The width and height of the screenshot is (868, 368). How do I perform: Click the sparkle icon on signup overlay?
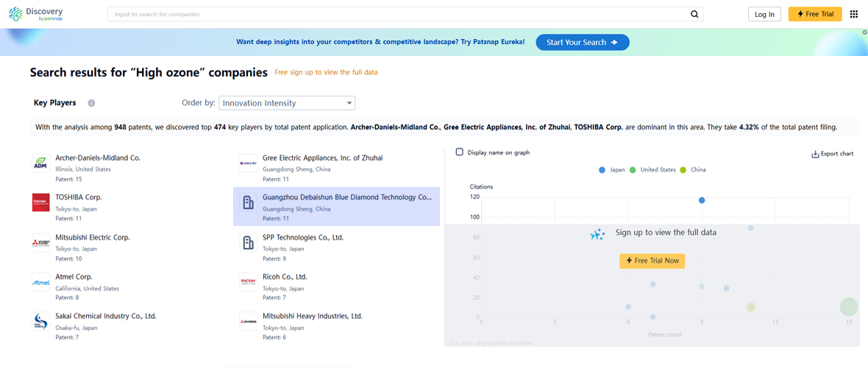point(597,235)
